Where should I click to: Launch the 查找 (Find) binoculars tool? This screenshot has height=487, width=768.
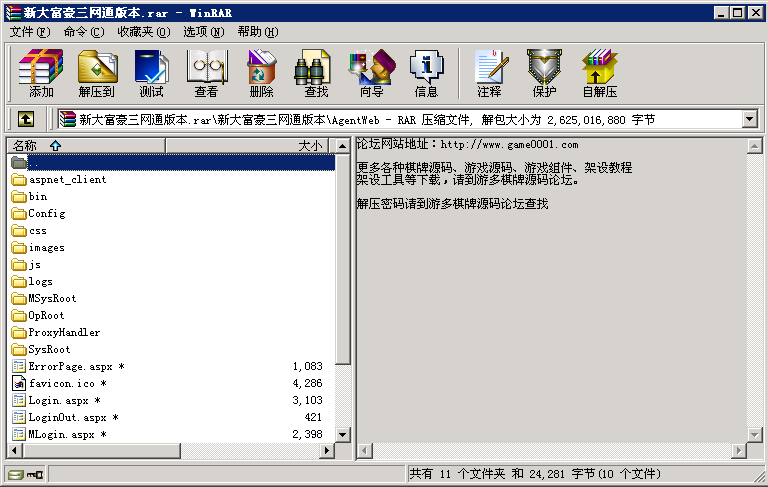[316, 73]
